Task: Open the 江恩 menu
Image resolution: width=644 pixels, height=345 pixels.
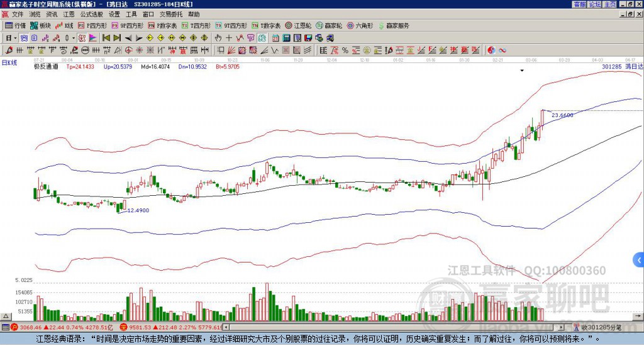Action: click(69, 14)
